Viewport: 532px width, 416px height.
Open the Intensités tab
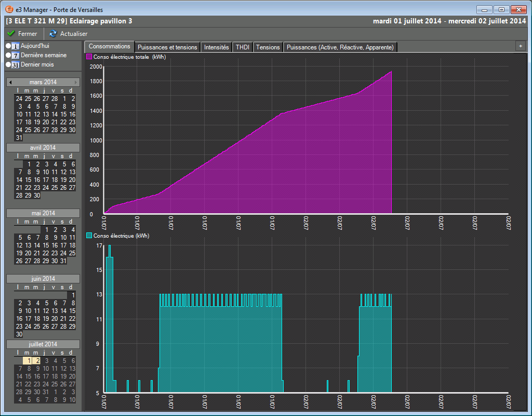216,47
